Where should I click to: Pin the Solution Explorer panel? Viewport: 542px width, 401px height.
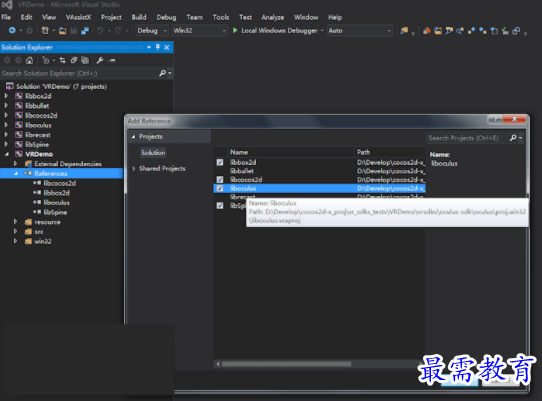(158, 47)
